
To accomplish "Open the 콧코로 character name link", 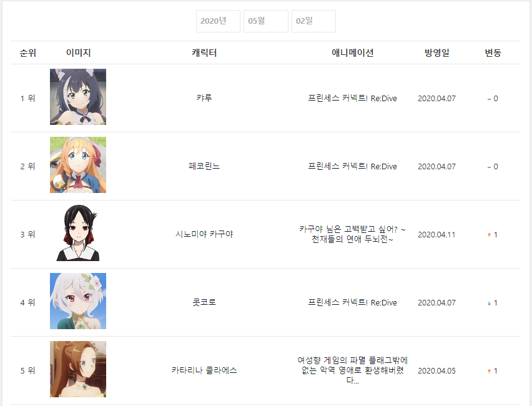I will 204,302.
